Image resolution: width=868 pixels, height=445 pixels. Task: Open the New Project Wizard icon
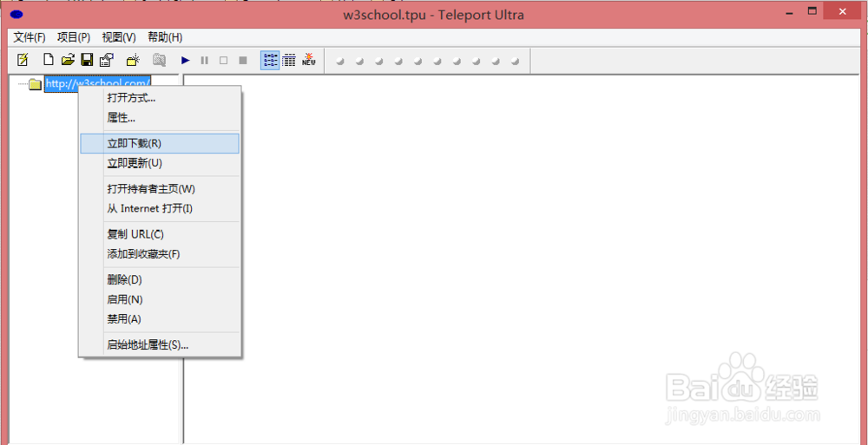click(x=23, y=60)
